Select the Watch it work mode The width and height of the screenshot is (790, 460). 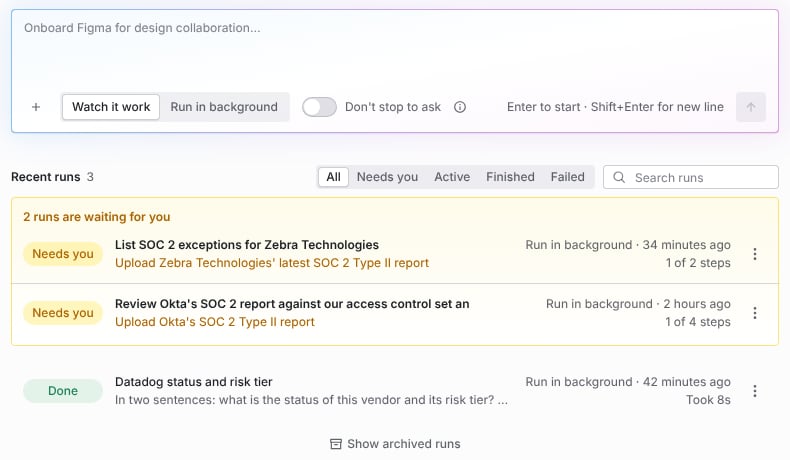tap(111, 107)
